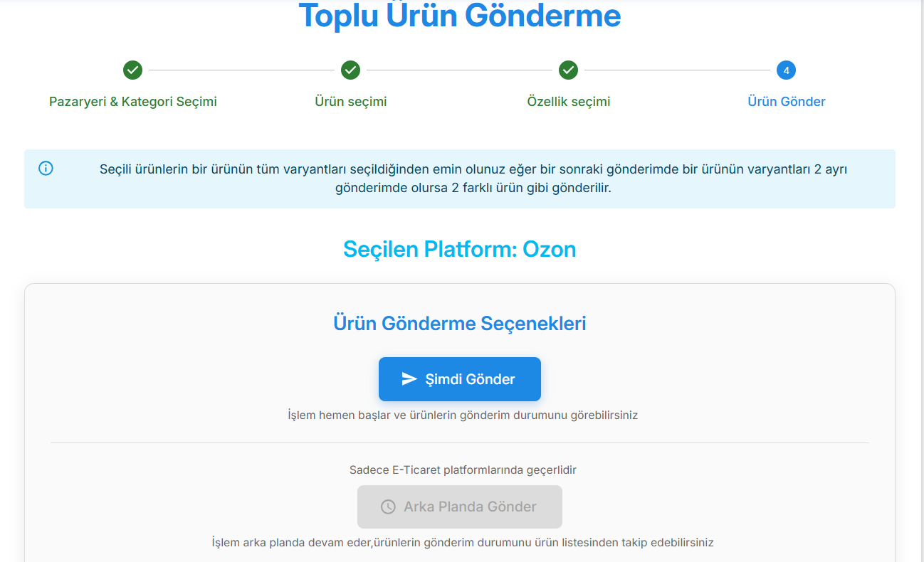Click the progress line between steps two and three
924x562 pixels.
click(x=460, y=70)
